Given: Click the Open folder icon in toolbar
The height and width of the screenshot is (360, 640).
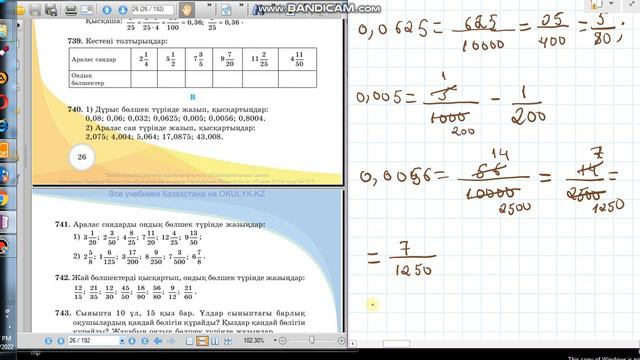Looking at the screenshot, I should 20,10.
